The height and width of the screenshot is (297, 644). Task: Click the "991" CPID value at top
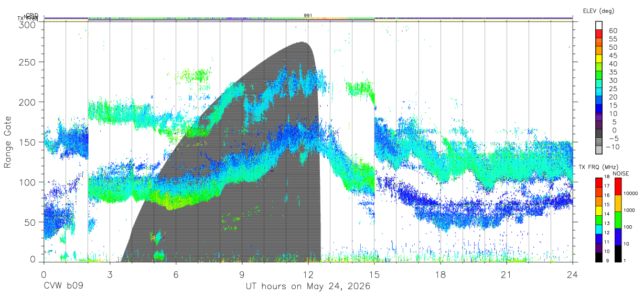(308, 15)
